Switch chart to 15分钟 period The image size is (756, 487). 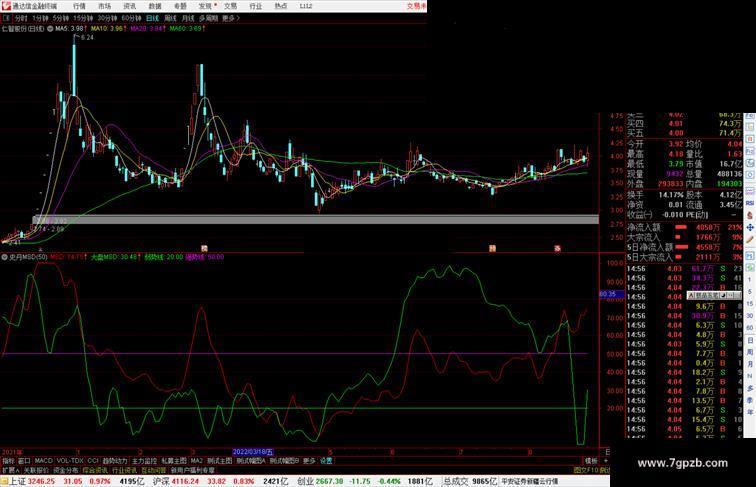point(83,18)
